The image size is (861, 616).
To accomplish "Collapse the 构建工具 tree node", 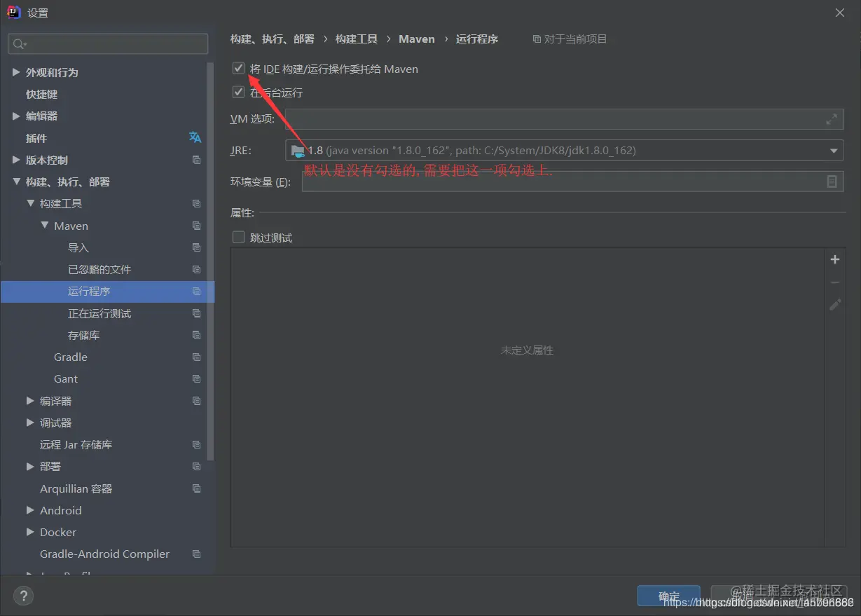I will coord(30,203).
